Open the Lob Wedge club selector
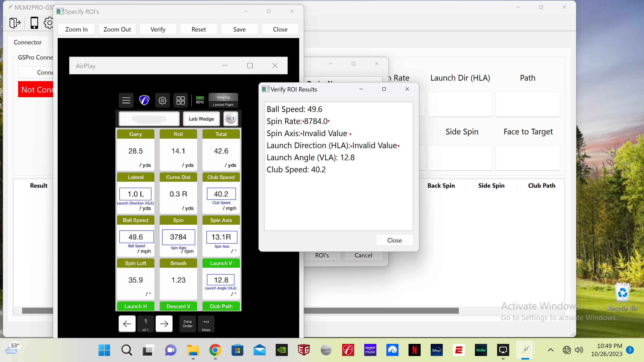 tap(201, 119)
